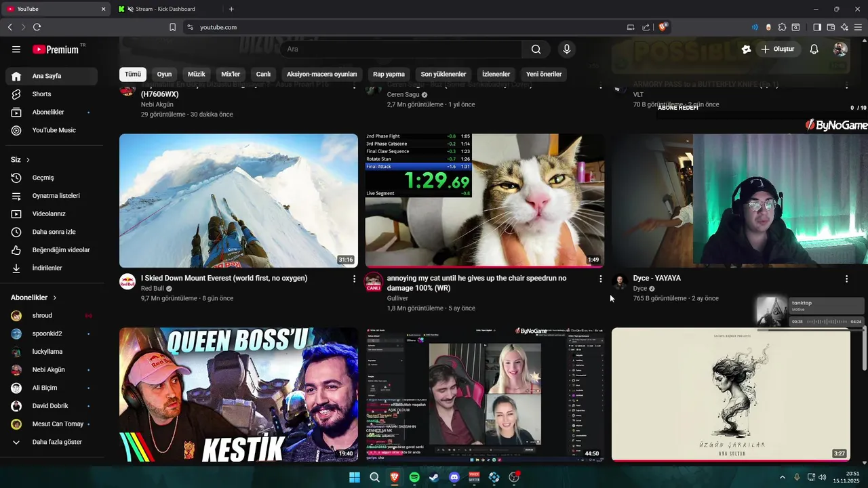
Task: Select the Oyun filter chip
Action: (164, 74)
